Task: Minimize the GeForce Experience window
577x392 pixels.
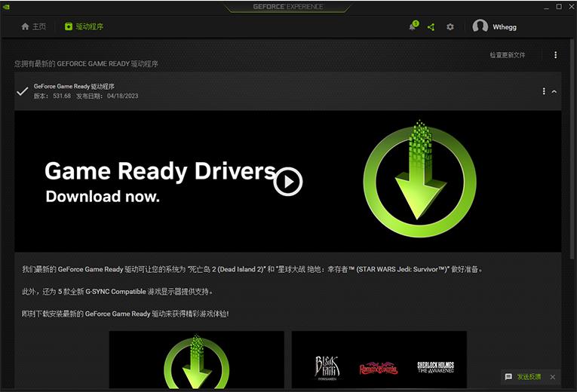Action: (x=547, y=7)
